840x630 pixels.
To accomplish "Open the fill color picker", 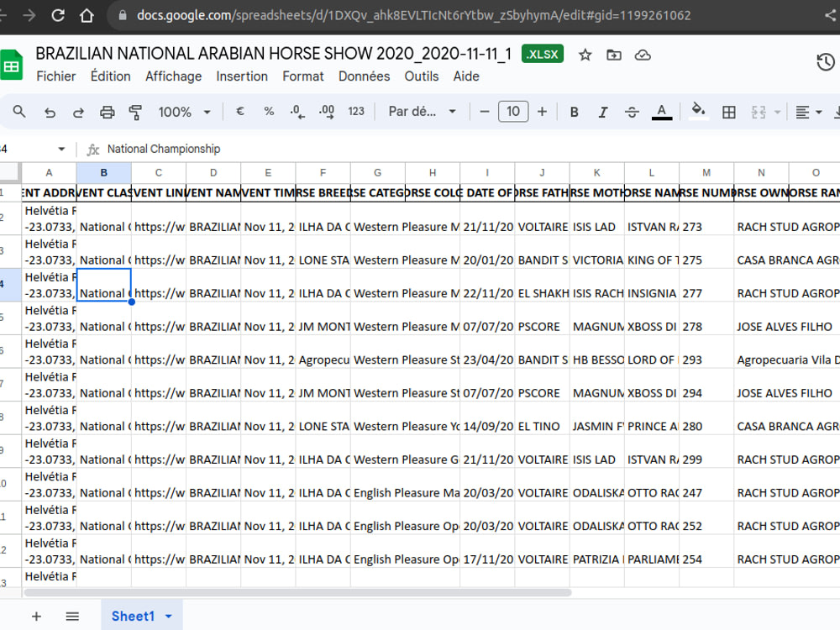I will pos(697,112).
